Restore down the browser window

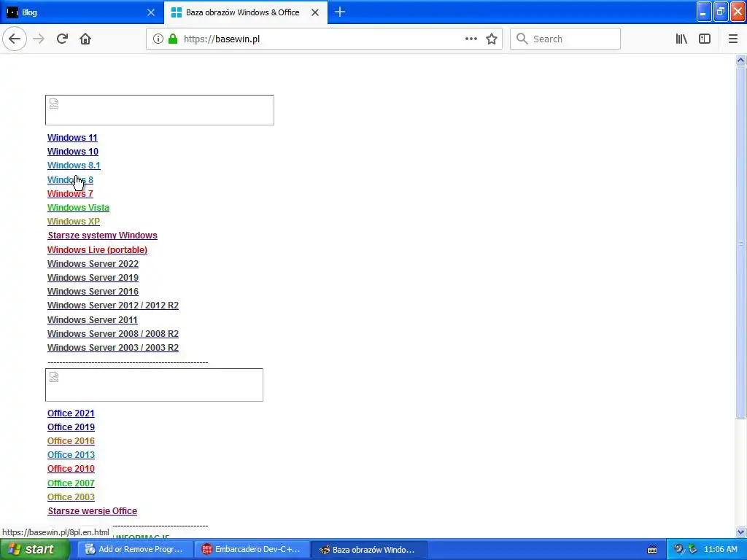pos(721,12)
